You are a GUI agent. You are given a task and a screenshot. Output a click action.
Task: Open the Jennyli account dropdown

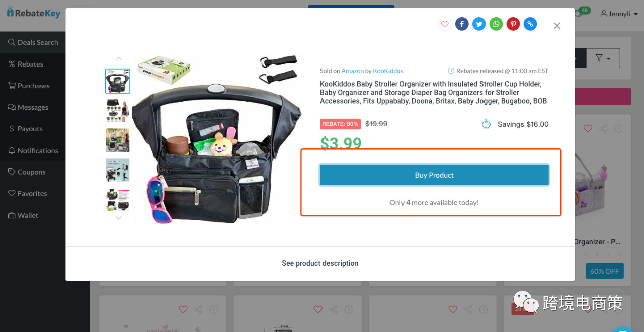tap(619, 14)
